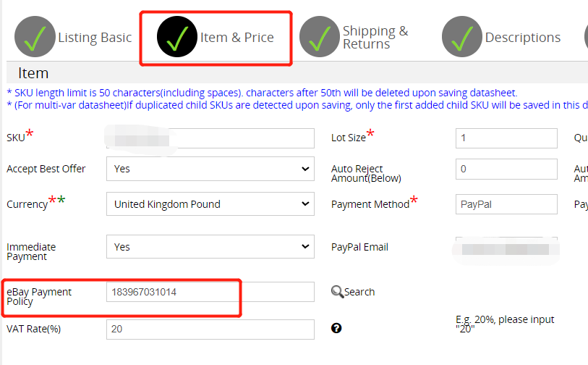Click the Descriptions checkmark circle icon

462,36
